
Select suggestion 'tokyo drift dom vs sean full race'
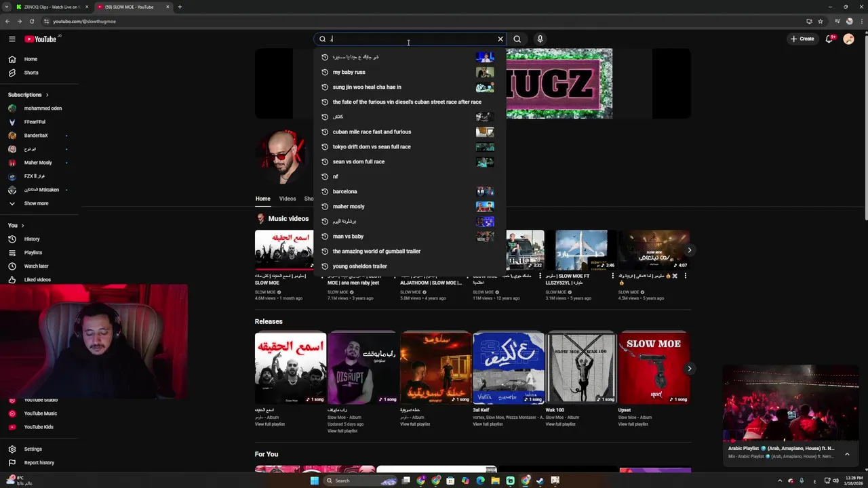click(x=410, y=146)
